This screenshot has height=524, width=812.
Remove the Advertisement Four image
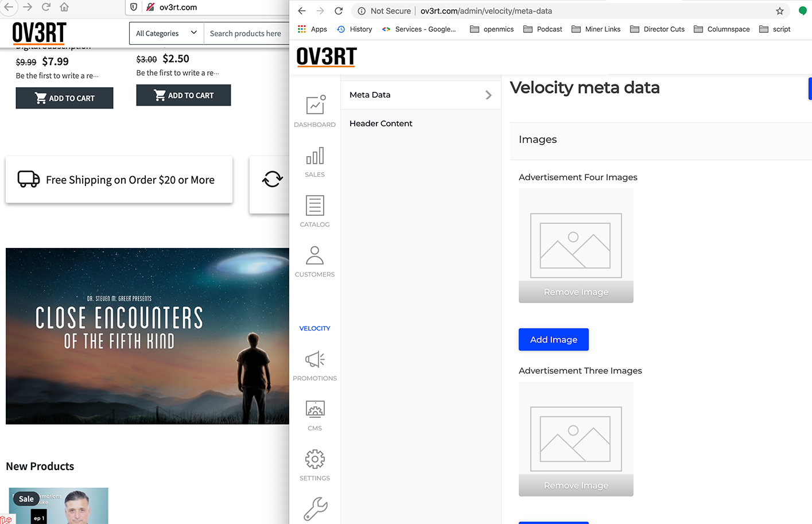[x=576, y=292]
